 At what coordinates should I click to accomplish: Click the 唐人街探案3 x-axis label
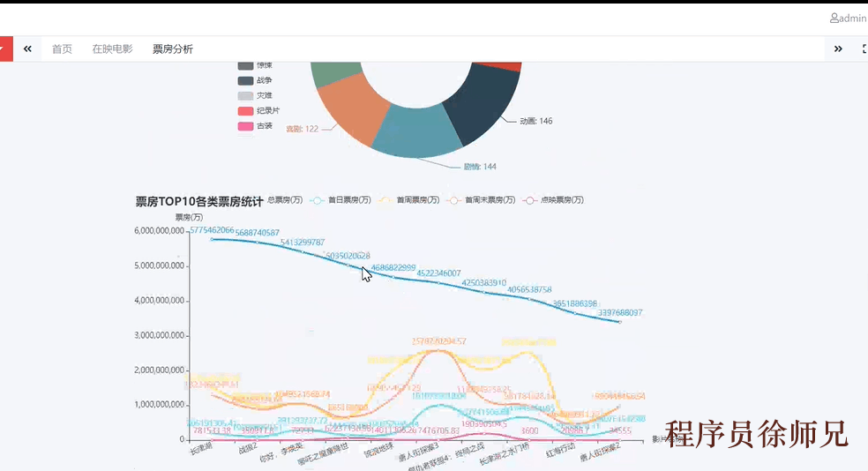tap(419, 452)
